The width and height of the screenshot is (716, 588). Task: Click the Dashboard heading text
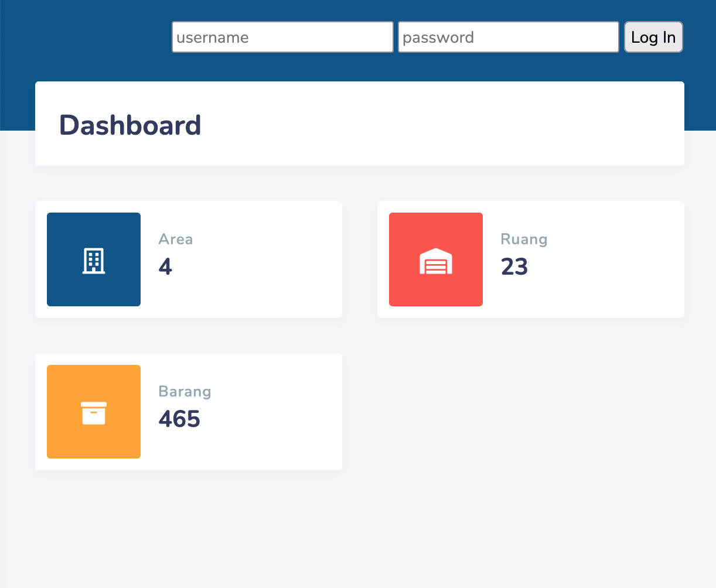[130, 125]
